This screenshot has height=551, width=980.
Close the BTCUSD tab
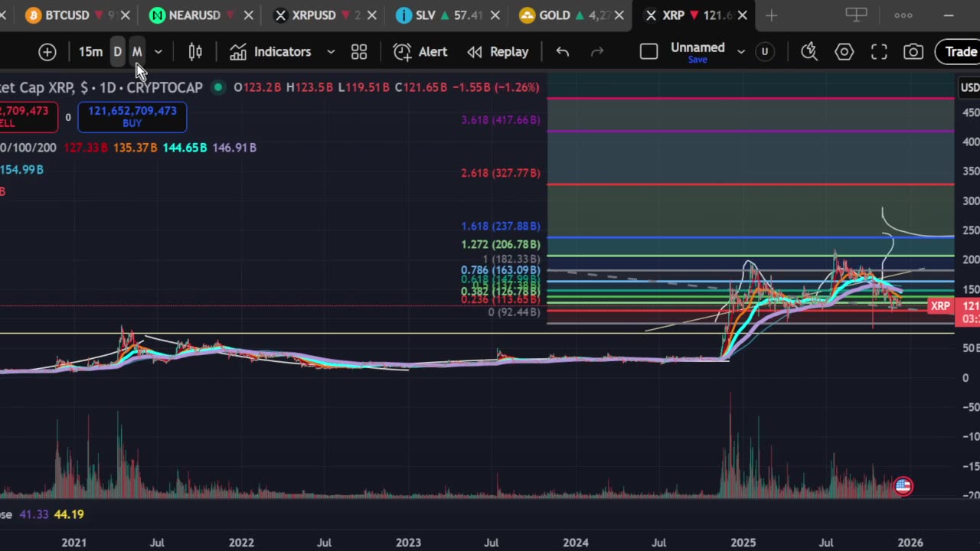126,15
